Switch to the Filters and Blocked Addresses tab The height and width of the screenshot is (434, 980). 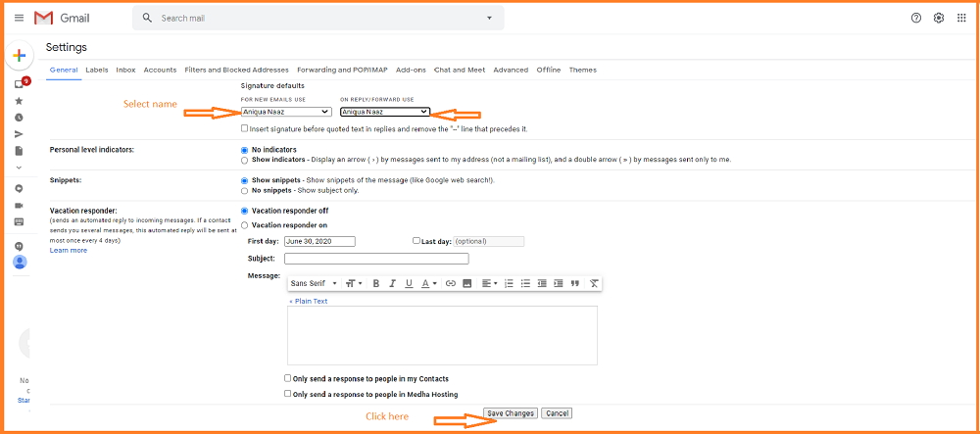point(236,70)
